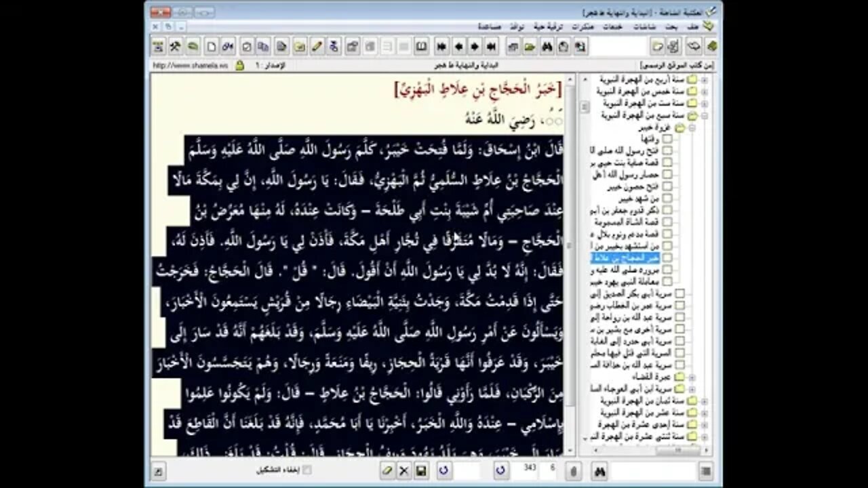Expand the سنة أربع من الهجرة النبوية node

tap(705, 79)
